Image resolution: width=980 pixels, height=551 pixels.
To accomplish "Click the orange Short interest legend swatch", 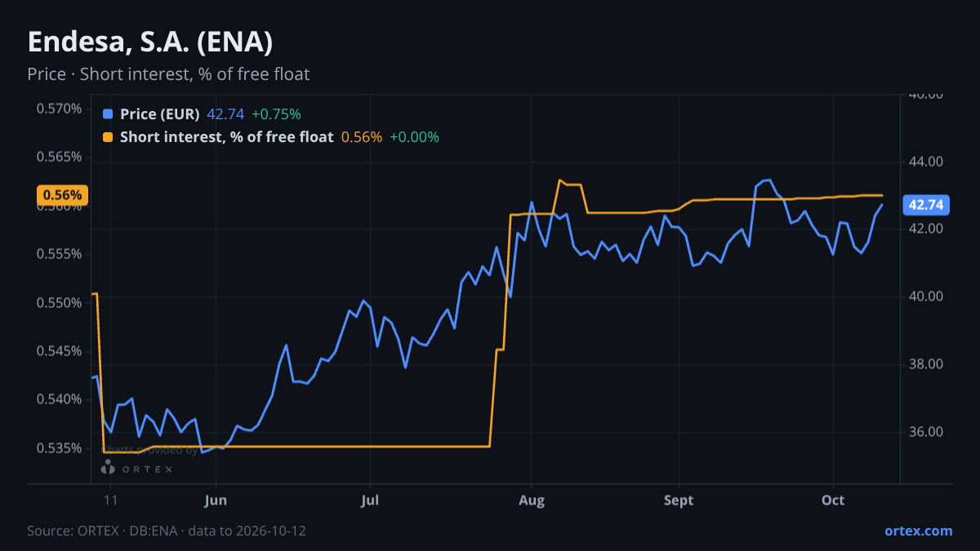I will click(x=109, y=137).
